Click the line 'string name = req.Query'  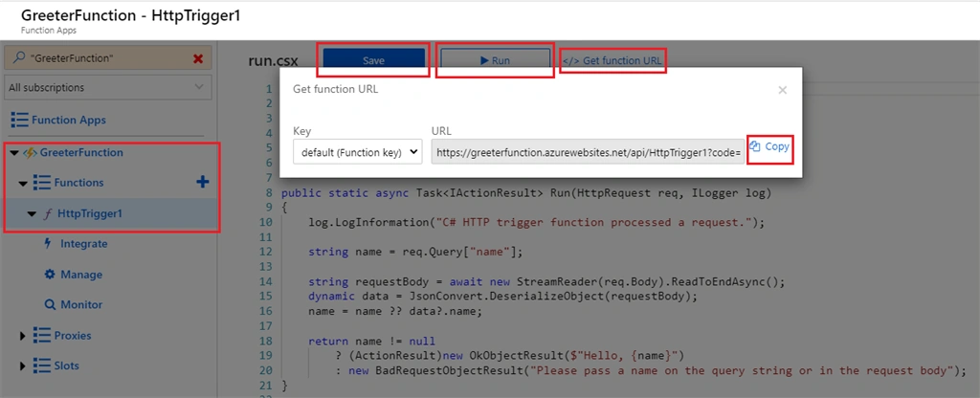point(415,252)
